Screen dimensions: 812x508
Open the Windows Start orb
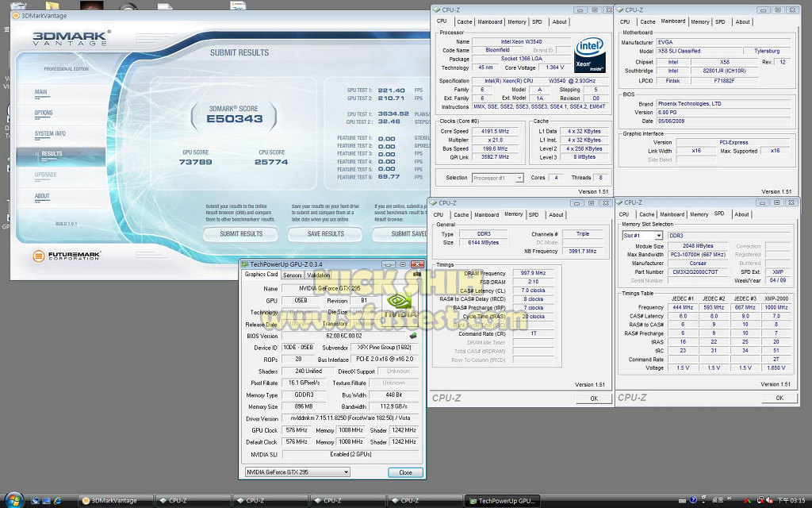(x=13, y=500)
